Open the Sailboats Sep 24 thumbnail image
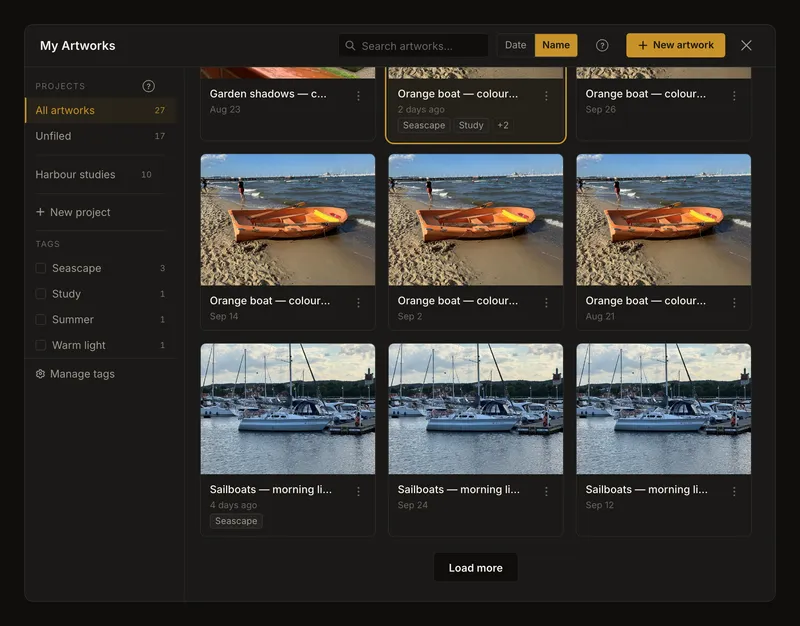800x626 pixels. point(476,409)
